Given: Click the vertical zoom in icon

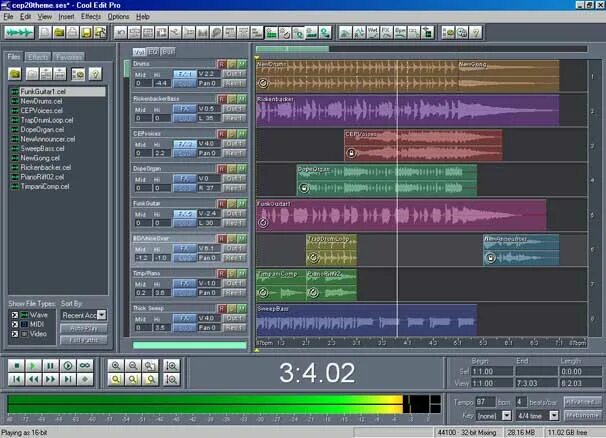Looking at the screenshot, I should click(x=172, y=365).
